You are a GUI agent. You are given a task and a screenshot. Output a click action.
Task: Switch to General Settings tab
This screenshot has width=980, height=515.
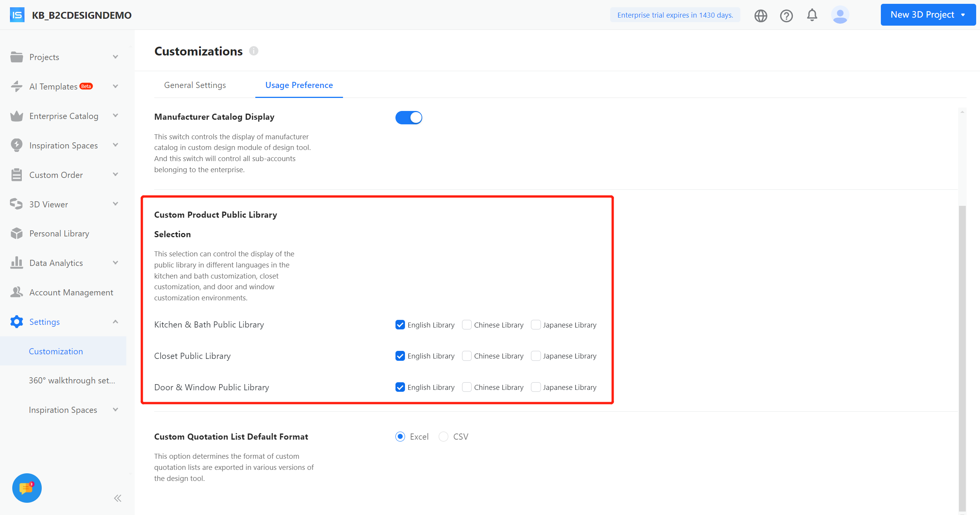pos(195,85)
